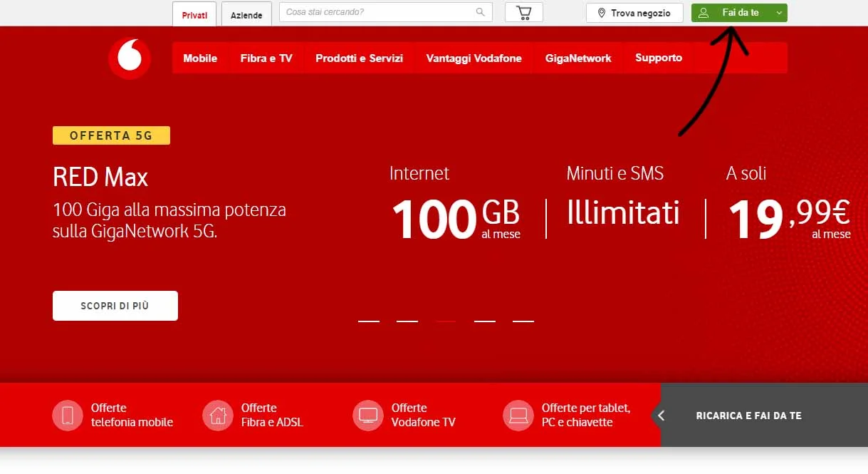Click the OFFERTA 5G badge
The image size is (868, 474).
tap(111, 135)
